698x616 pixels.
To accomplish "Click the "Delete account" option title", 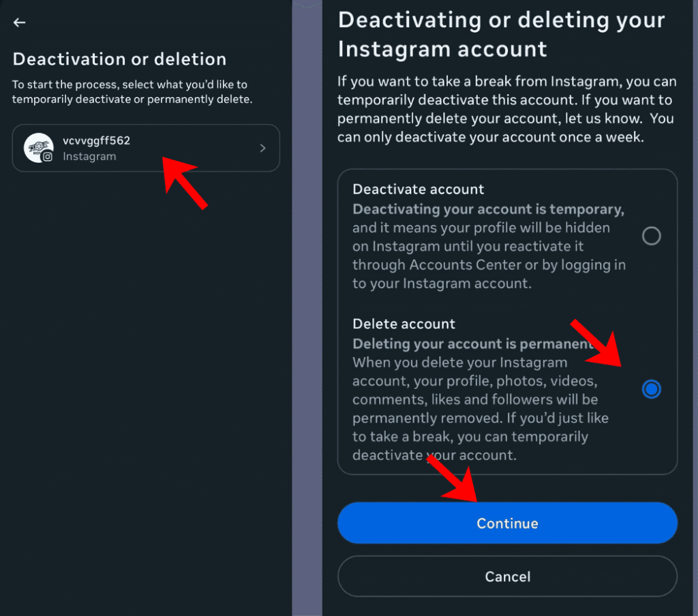I will [404, 324].
